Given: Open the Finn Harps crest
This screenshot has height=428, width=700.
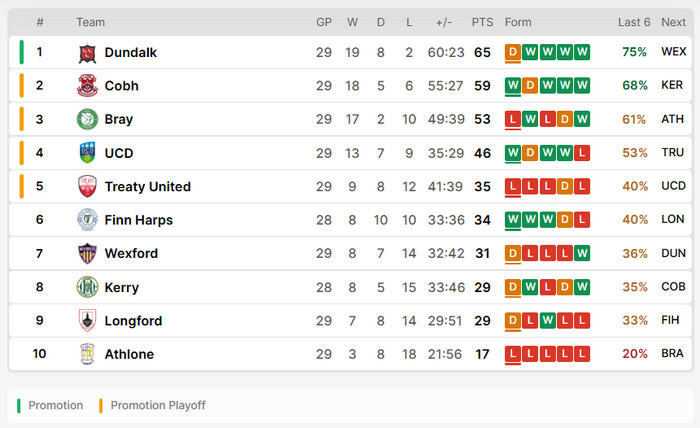Looking at the screenshot, I should click(x=88, y=220).
